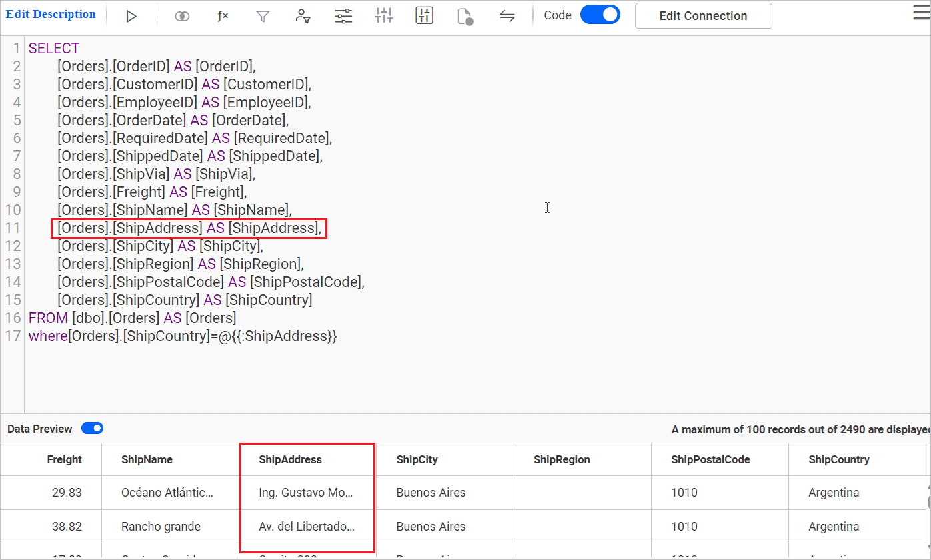Open the query parameters icon
This screenshot has height=560, width=931.
pos(343,15)
